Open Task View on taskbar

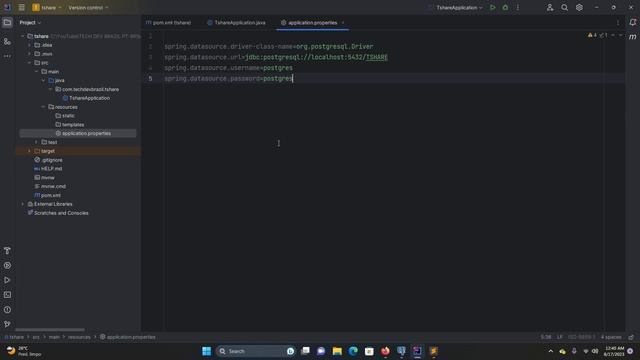coord(305,351)
